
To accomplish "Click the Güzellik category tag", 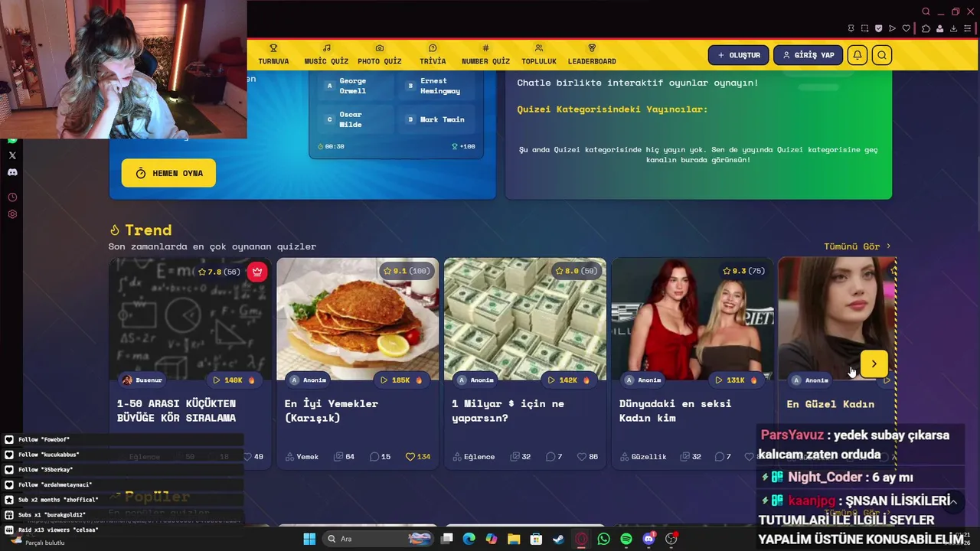I will click(643, 457).
